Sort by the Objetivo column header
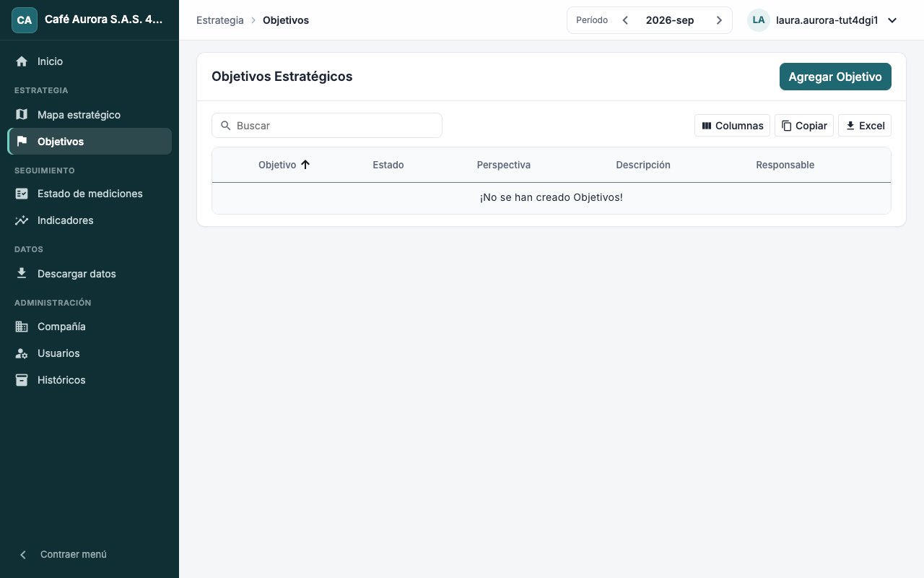Image resolution: width=924 pixels, height=578 pixels. point(277,165)
